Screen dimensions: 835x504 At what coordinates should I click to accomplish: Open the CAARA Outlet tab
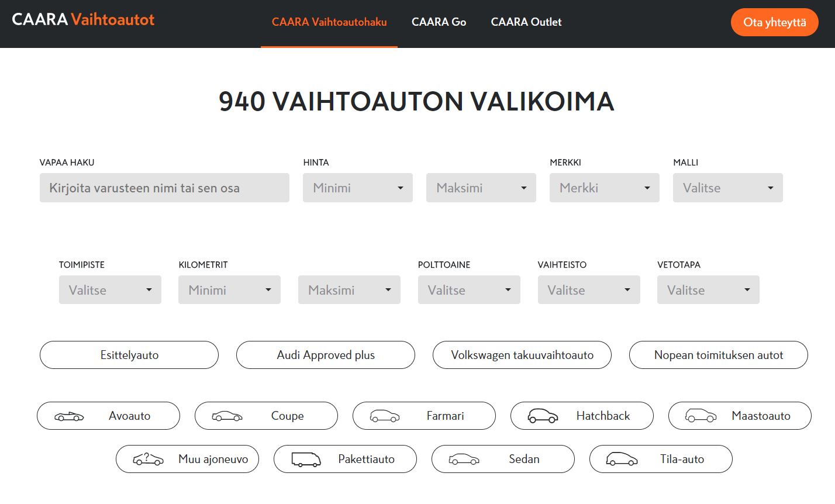[x=526, y=22]
